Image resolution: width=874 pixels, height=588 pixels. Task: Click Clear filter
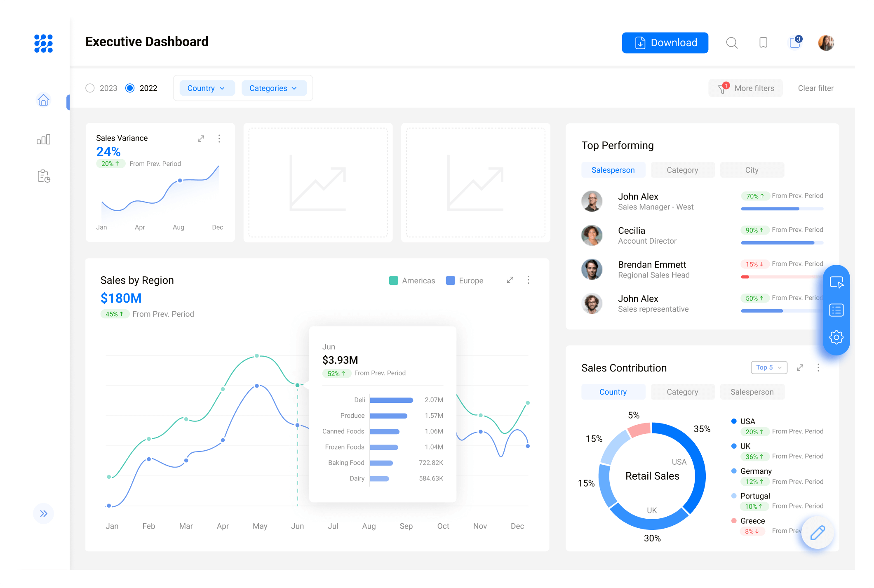pos(815,88)
